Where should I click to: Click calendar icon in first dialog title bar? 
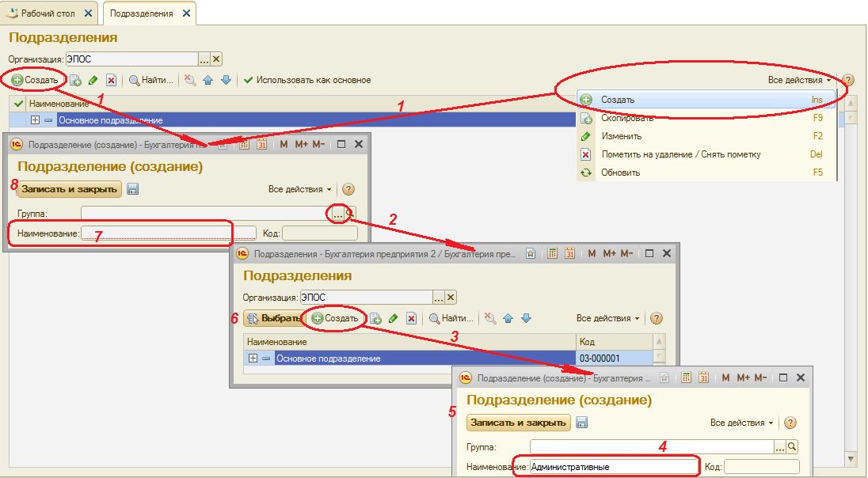point(262,144)
